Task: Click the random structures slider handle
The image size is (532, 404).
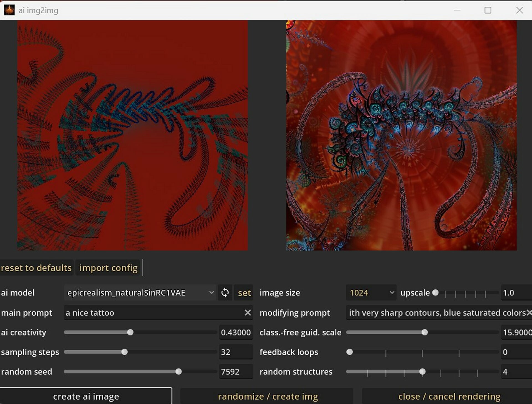Action: (423, 372)
